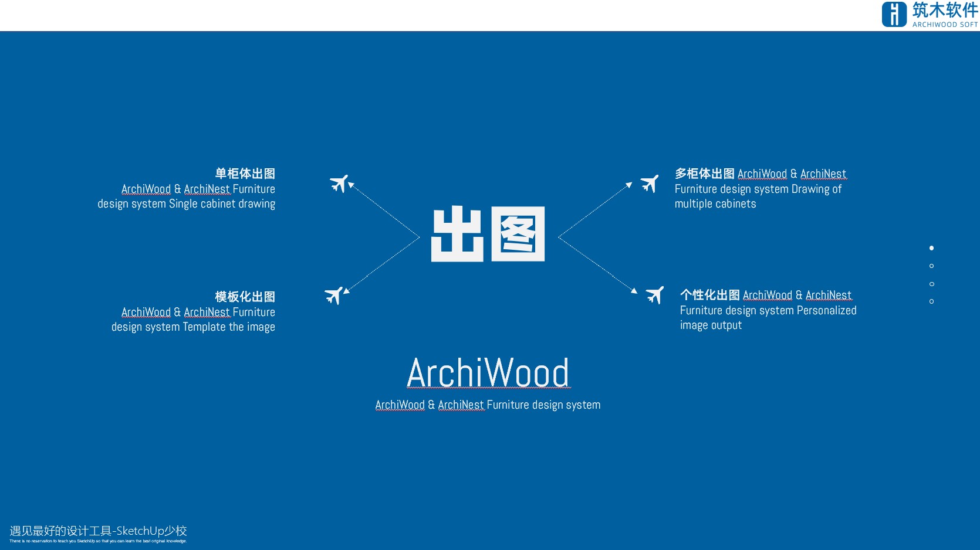
Task: Click the 模板化出图 heading
Action: pos(245,297)
